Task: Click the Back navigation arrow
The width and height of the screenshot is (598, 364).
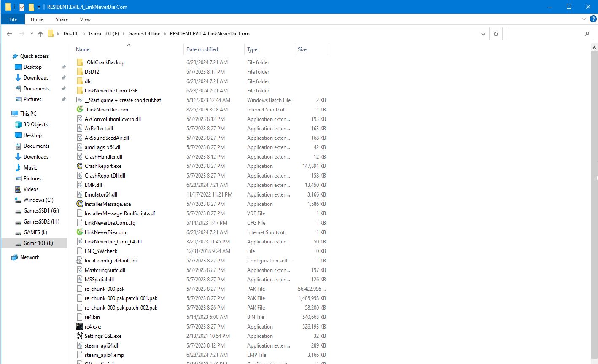Action: coord(10,34)
